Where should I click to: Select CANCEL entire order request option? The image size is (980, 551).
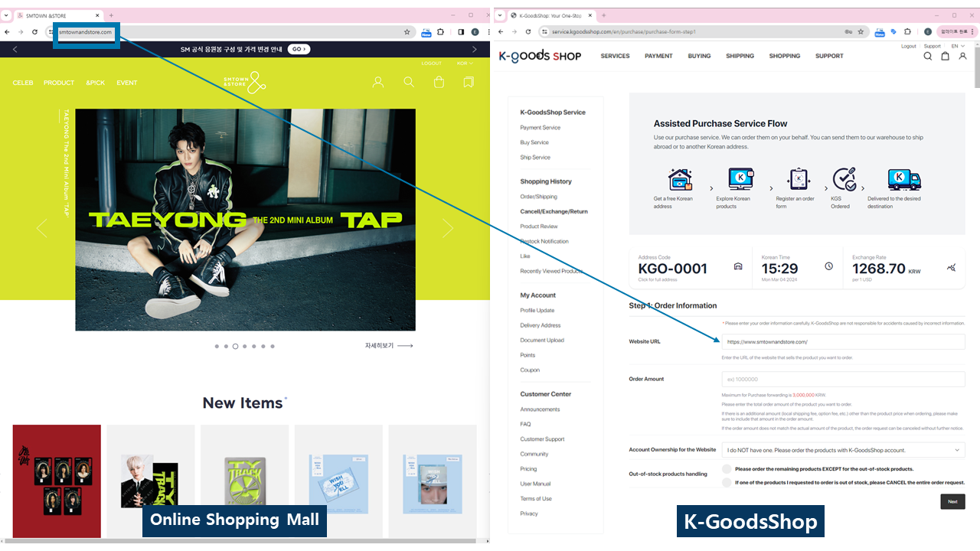point(727,483)
